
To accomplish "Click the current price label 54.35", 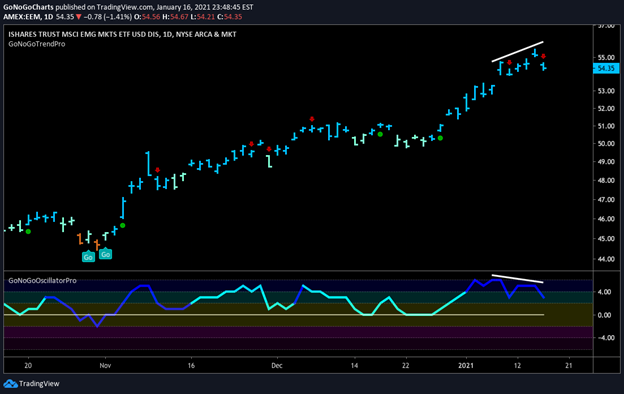I will pyautogui.click(x=606, y=68).
